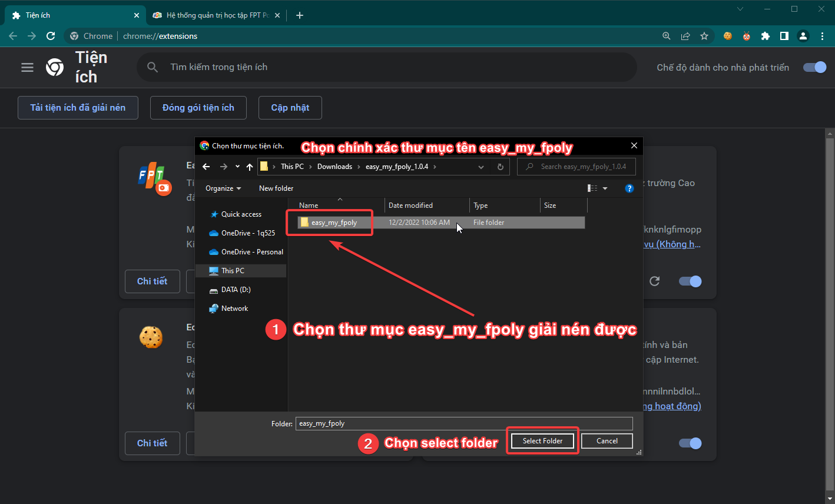Select This PC in navigation pane
Viewport: 835px width, 504px height.
pyautogui.click(x=241, y=271)
